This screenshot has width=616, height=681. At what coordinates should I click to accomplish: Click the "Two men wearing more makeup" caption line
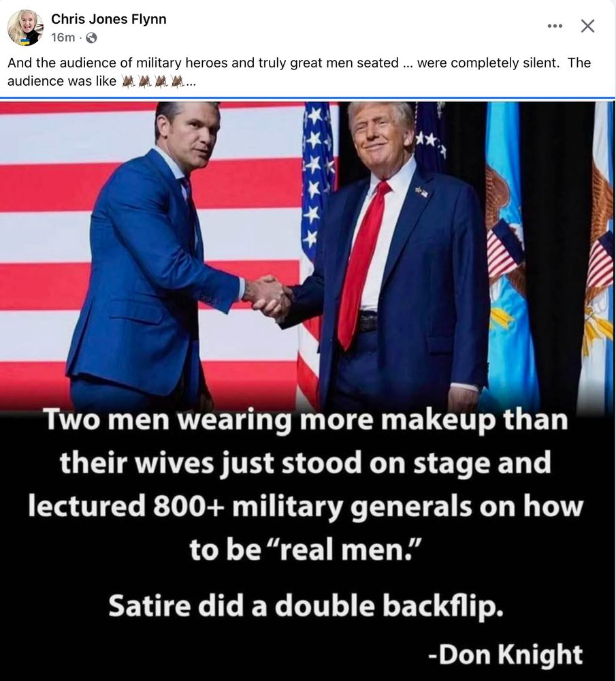[306, 422]
